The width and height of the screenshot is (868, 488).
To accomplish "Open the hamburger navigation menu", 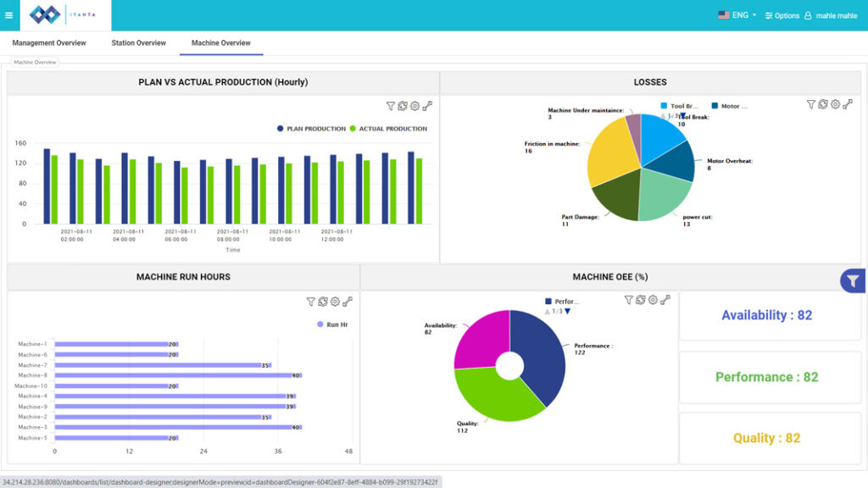I will (10, 14).
